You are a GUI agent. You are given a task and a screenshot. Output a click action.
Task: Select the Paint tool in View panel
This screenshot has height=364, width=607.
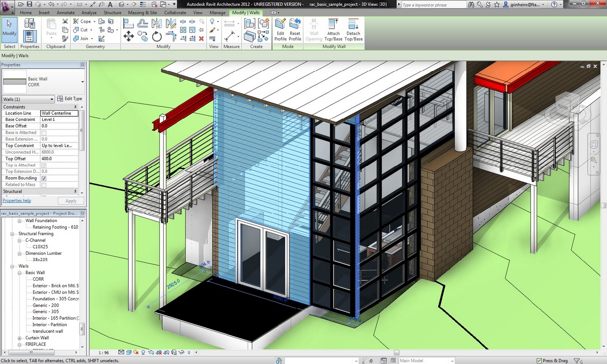click(212, 30)
